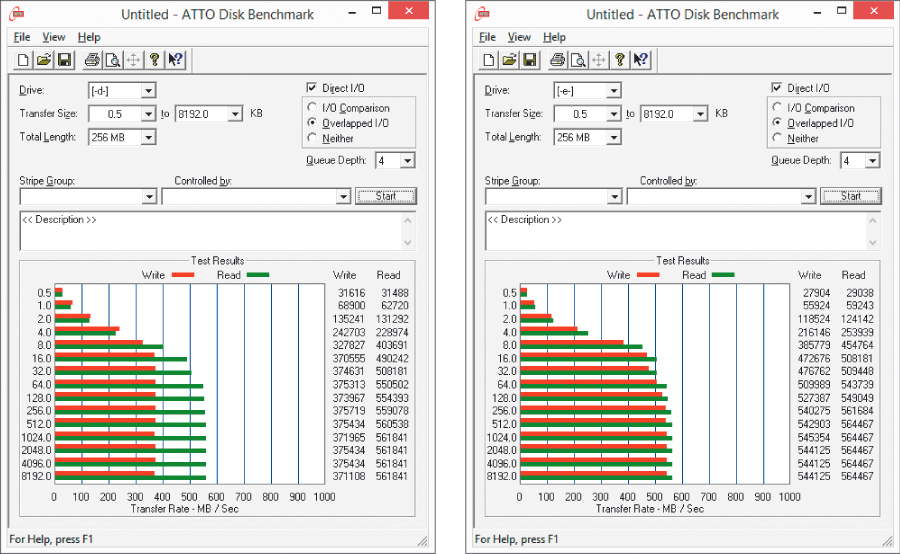Click Save disk icon in left window
900x554 pixels.
click(x=63, y=60)
